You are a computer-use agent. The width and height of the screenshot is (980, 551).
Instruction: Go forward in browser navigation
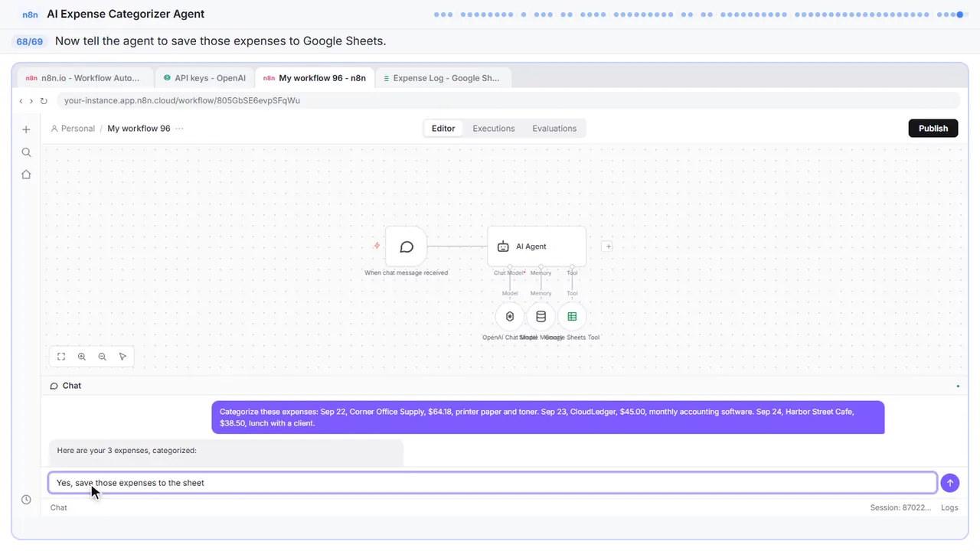pyautogui.click(x=31, y=101)
